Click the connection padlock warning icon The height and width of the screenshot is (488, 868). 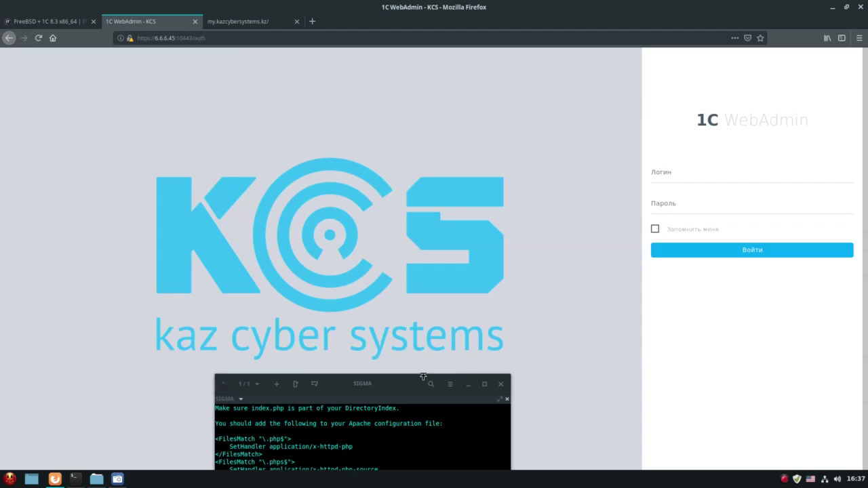(x=130, y=38)
